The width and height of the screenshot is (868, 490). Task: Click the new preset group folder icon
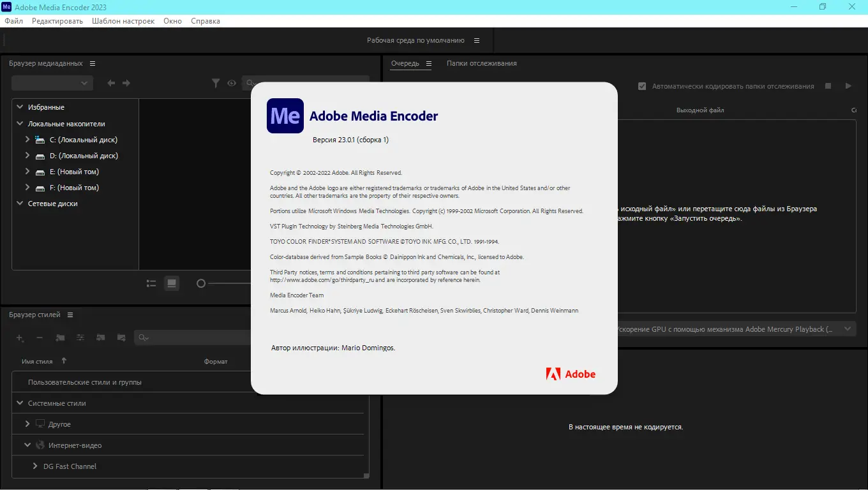point(60,338)
